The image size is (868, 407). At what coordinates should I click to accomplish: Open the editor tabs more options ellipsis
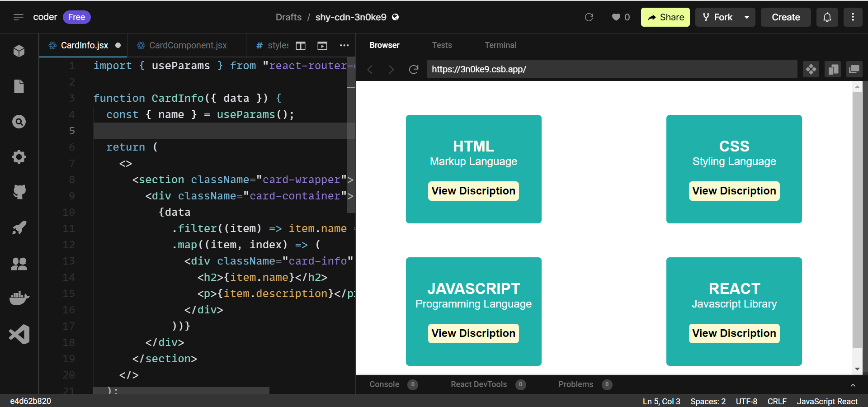point(344,46)
